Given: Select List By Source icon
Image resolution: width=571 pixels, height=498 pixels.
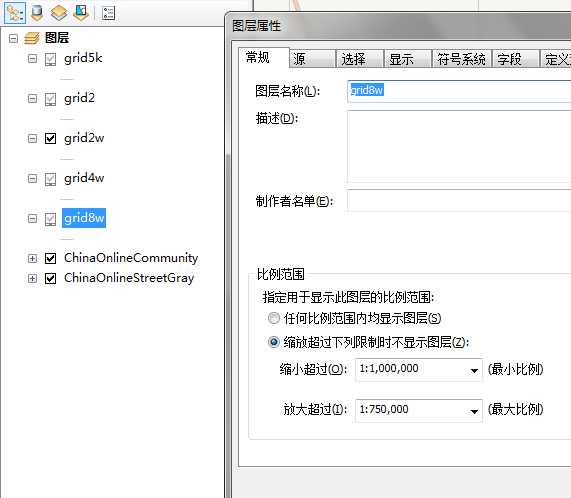Looking at the screenshot, I should pyautogui.click(x=37, y=13).
